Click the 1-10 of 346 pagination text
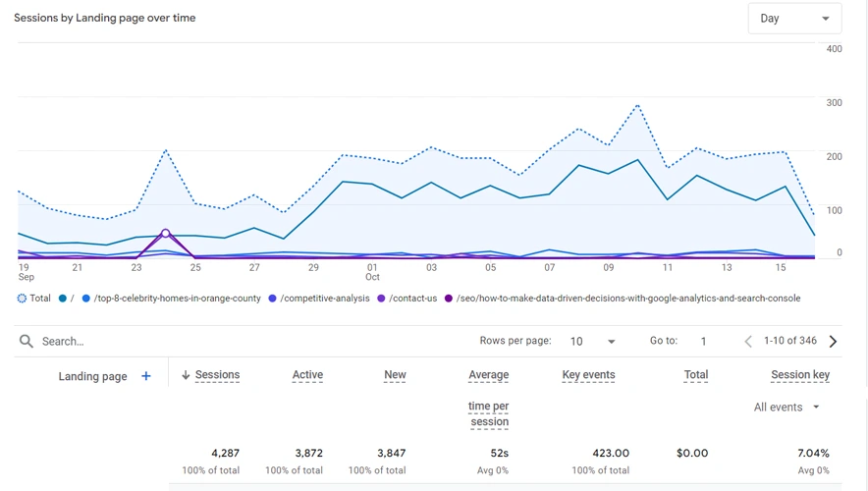 click(x=790, y=341)
